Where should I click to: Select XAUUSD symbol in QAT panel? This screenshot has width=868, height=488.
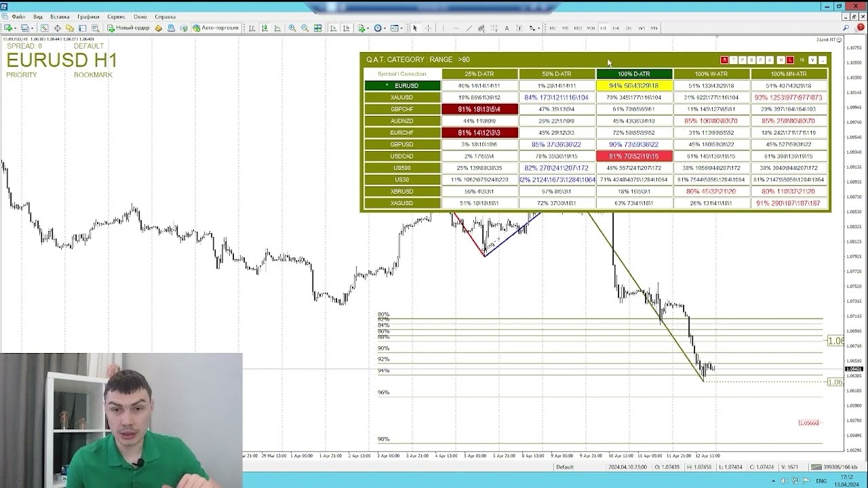point(402,98)
